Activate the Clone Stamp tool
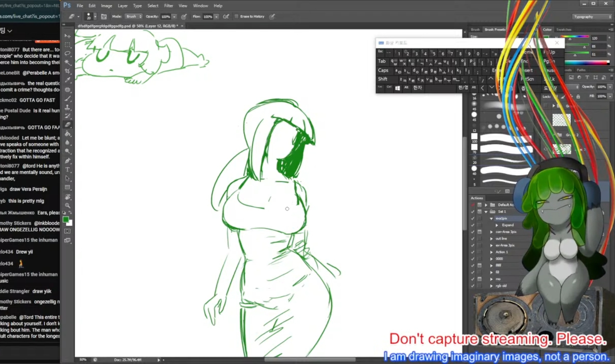The width and height of the screenshot is (615, 364). coord(67,107)
